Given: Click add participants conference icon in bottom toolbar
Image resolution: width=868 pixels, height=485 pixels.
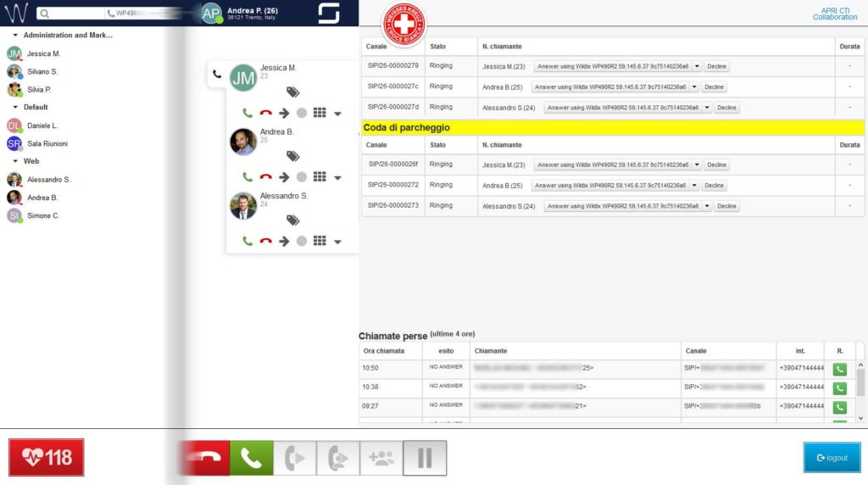Looking at the screenshot, I should point(381,458).
